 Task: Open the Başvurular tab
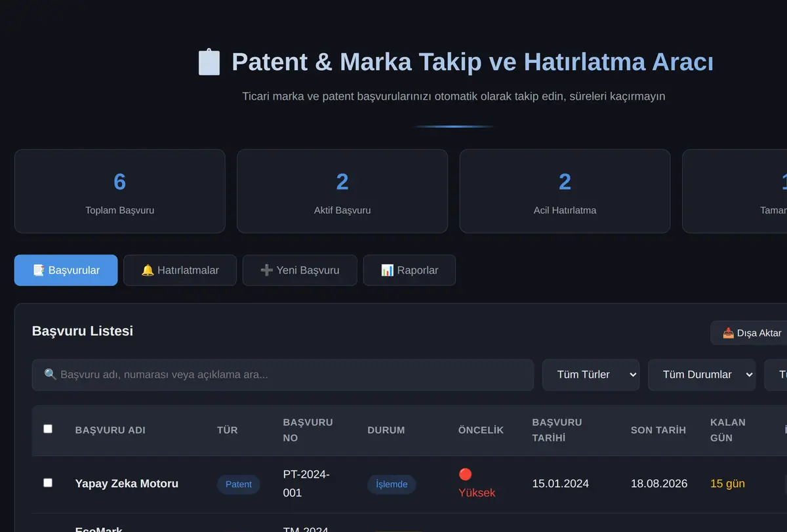(66, 270)
